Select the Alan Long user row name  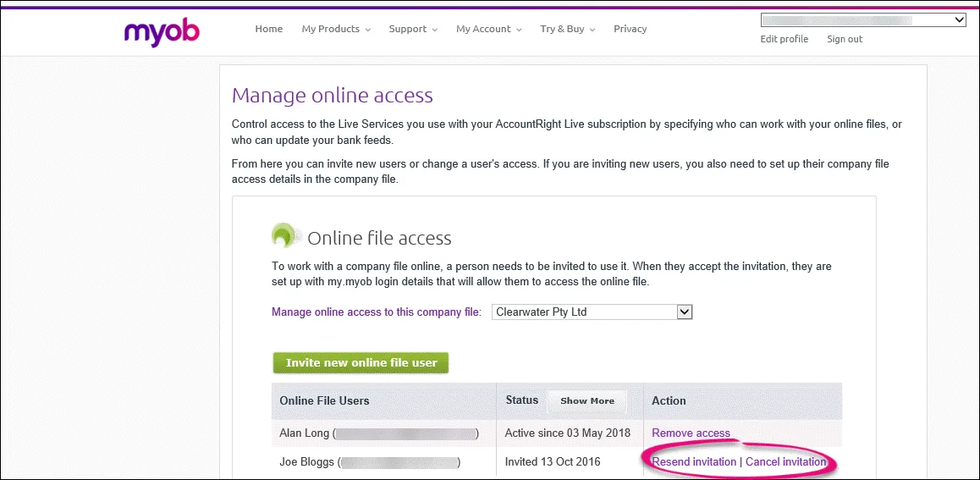coord(379,433)
